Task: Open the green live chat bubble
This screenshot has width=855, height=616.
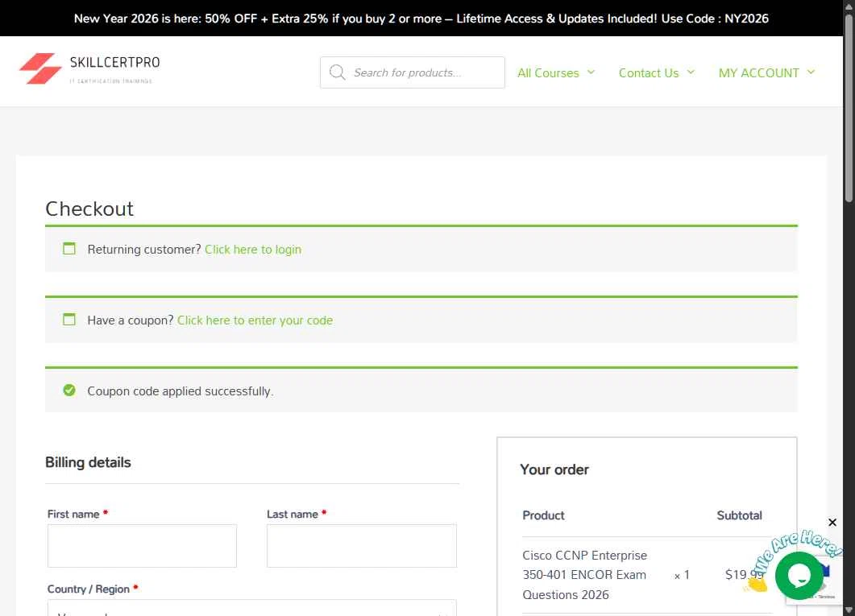Action: click(x=799, y=575)
